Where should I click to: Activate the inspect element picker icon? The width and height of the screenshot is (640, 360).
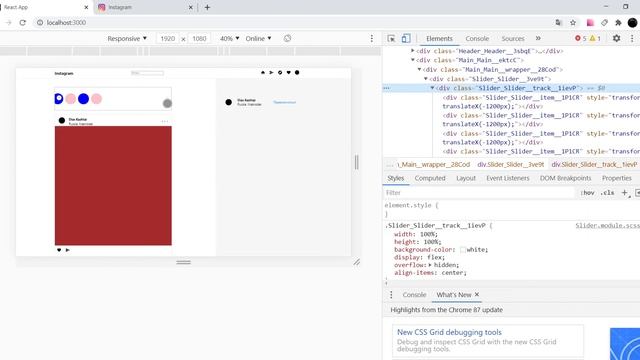tap(391, 38)
